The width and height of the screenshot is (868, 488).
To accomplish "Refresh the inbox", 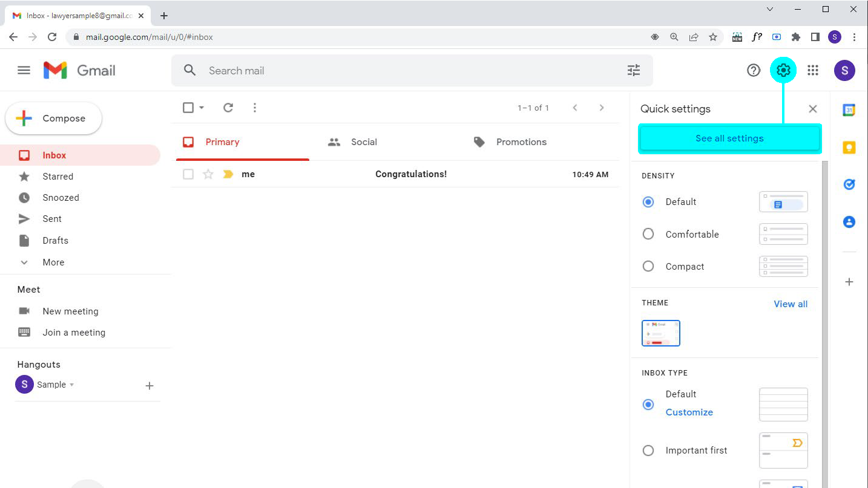I will point(228,107).
